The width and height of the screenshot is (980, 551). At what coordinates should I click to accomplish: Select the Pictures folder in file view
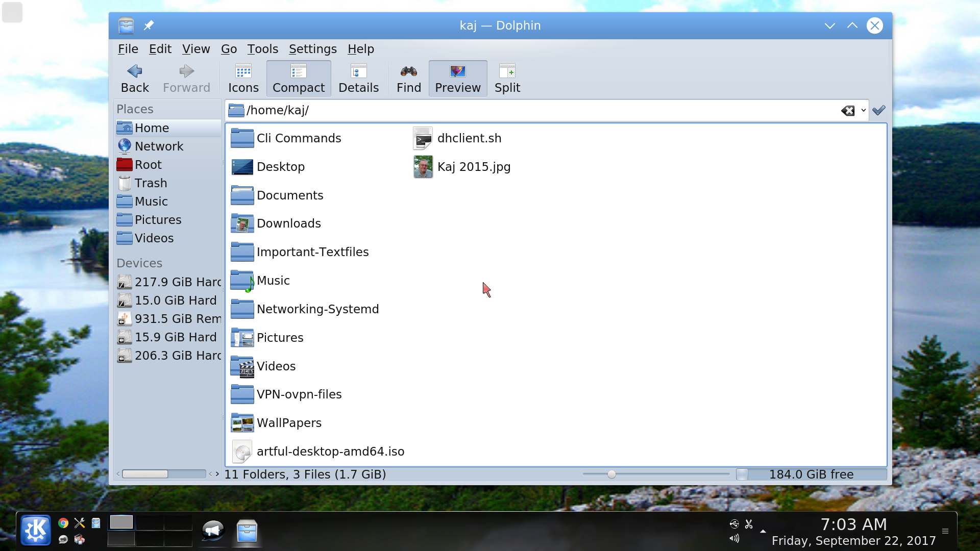(x=267, y=338)
